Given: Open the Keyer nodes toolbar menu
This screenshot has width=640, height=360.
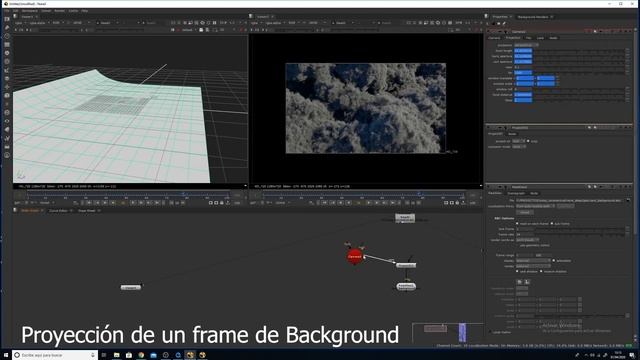Looking at the screenshot, I should pyautogui.click(x=7, y=70).
